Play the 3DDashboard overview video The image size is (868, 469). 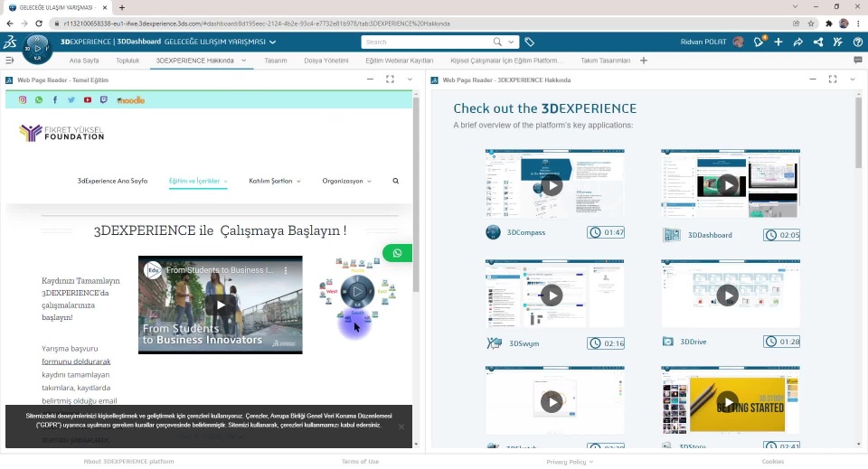728,185
